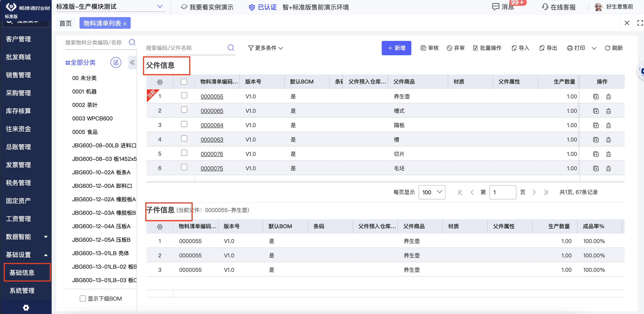Viewport: 644px width, 314px height.
Task: Delete the row for BOM 0000063
Action: point(608,139)
